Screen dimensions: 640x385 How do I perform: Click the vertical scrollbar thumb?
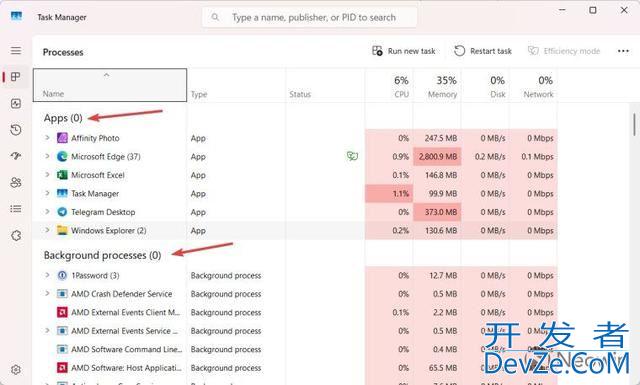634,125
